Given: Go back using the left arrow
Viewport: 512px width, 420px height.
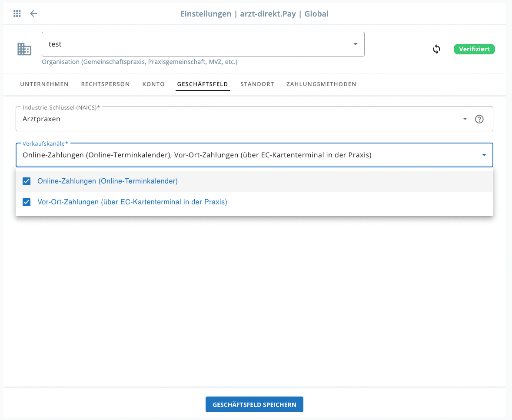Looking at the screenshot, I should click(33, 13).
